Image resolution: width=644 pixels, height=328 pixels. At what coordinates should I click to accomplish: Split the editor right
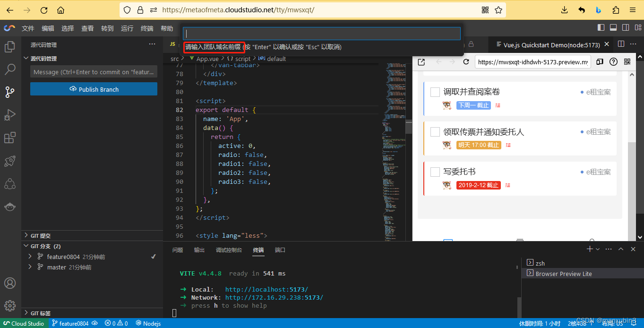pos(621,44)
